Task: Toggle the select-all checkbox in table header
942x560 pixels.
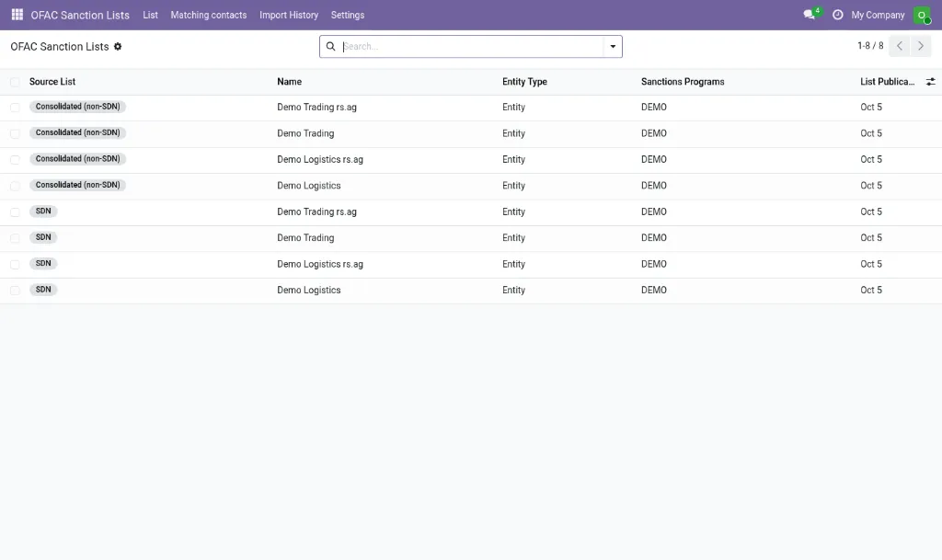Action: pyautogui.click(x=15, y=82)
